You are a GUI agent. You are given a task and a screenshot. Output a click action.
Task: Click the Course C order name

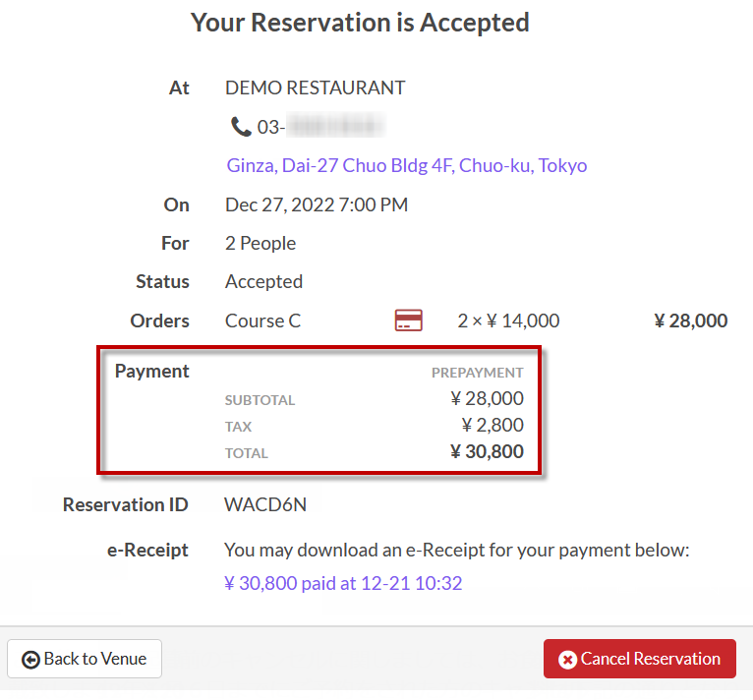[x=262, y=321]
